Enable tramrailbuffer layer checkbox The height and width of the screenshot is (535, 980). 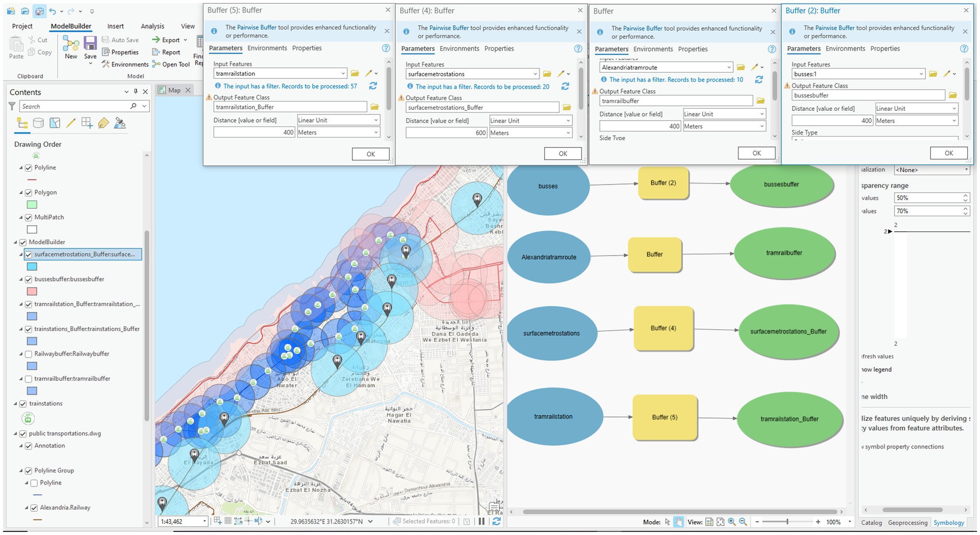point(29,379)
